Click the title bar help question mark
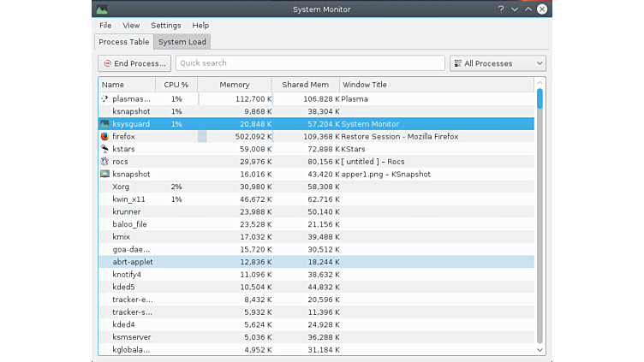This screenshot has height=362, width=644. pyautogui.click(x=501, y=9)
